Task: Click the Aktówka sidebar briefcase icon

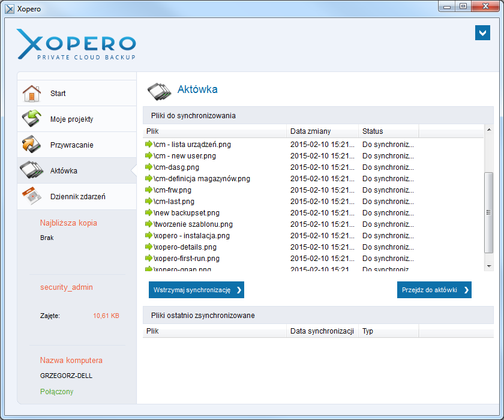Action: pos(31,170)
